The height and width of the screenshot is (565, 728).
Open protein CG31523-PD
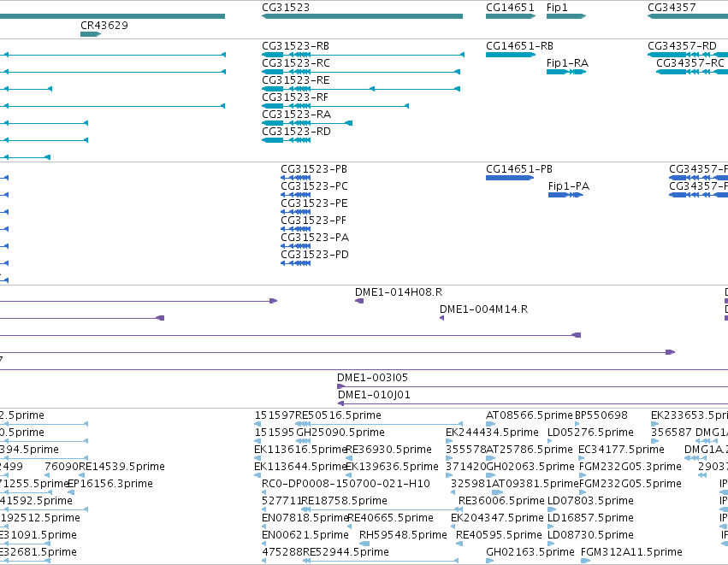tap(295, 263)
